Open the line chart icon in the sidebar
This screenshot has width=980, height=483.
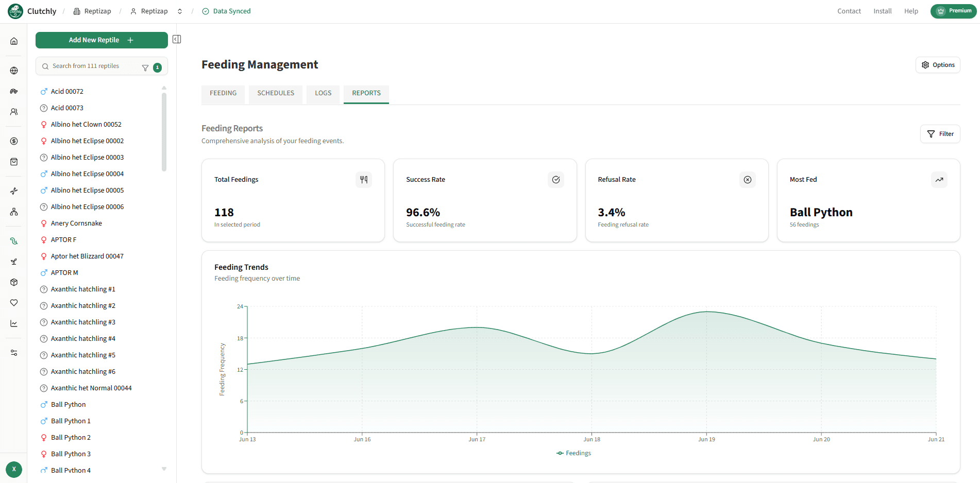[x=14, y=323]
